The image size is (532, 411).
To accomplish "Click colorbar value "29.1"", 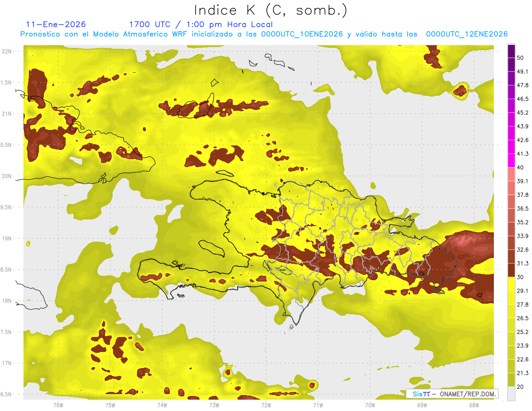I will click(x=523, y=291).
